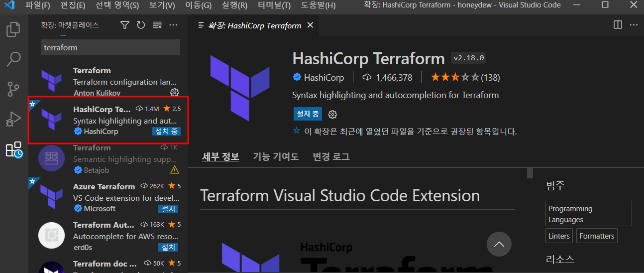Click the split editor right icon
Screen dimensions: 644x273
click(618, 25)
